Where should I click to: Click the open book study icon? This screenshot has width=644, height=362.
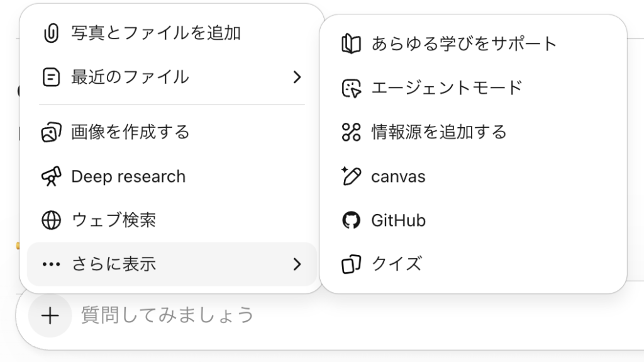pyautogui.click(x=351, y=43)
